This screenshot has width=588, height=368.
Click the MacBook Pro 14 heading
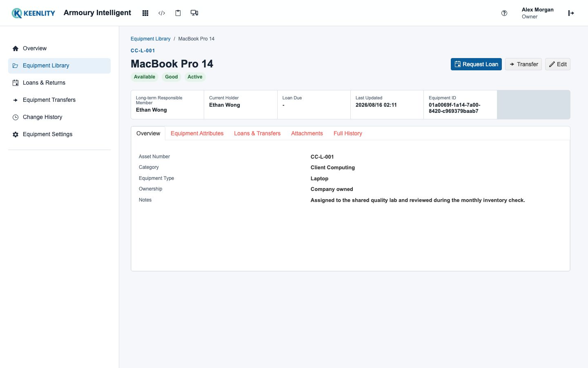(172, 64)
